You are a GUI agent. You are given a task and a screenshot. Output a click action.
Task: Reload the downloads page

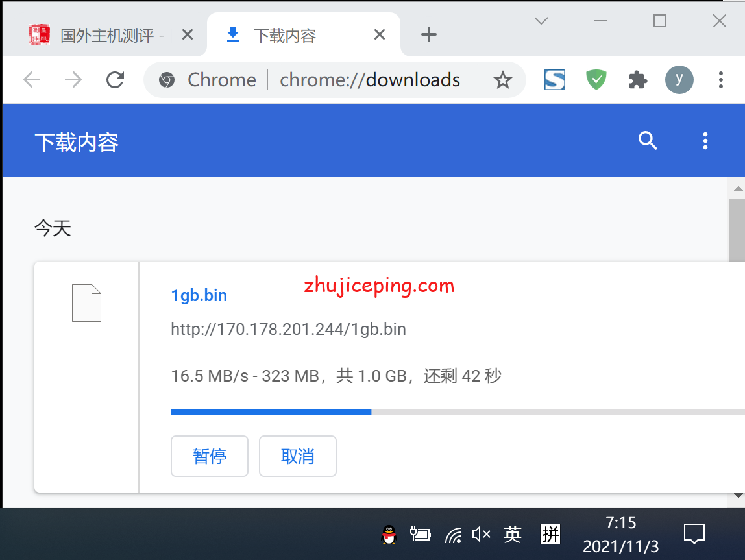click(115, 80)
